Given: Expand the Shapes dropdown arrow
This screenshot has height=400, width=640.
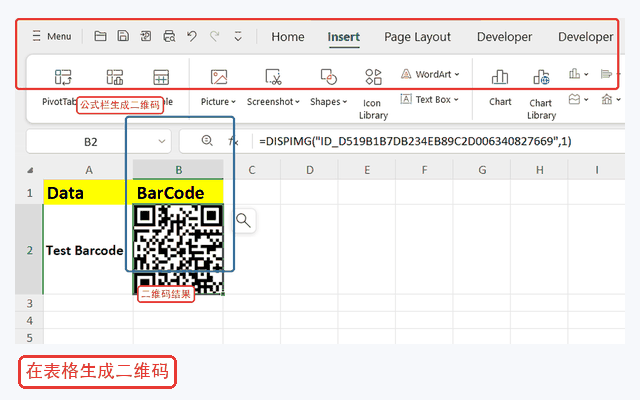Looking at the screenshot, I should (x=345, y=102).
